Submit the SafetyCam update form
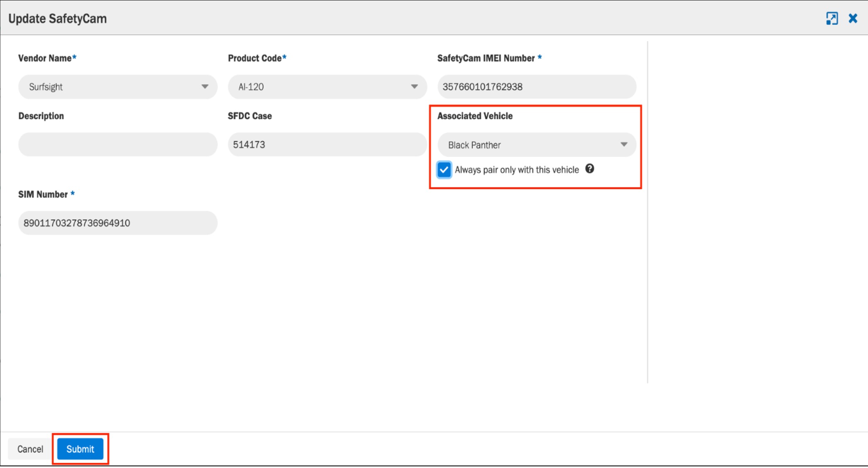The image size is (868, 468). tap(80, 449)
